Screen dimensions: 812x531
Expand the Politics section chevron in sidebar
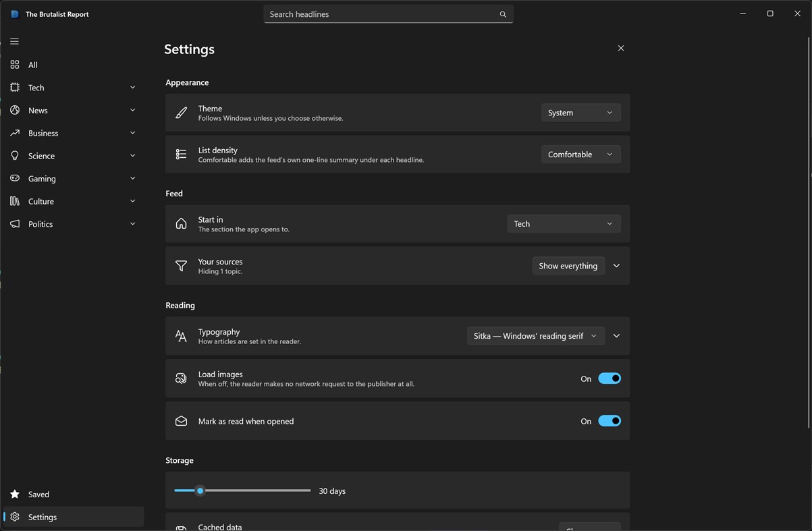point(132,224)
